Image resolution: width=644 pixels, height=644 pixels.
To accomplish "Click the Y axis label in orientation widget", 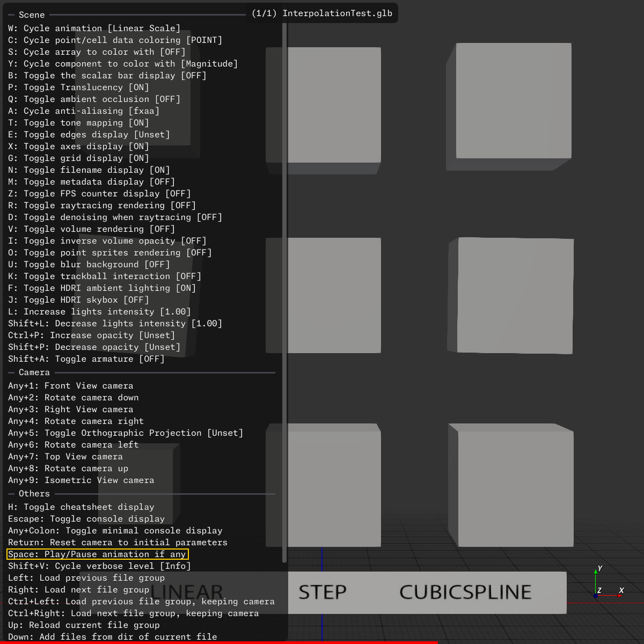I will (x=600, y=568).
